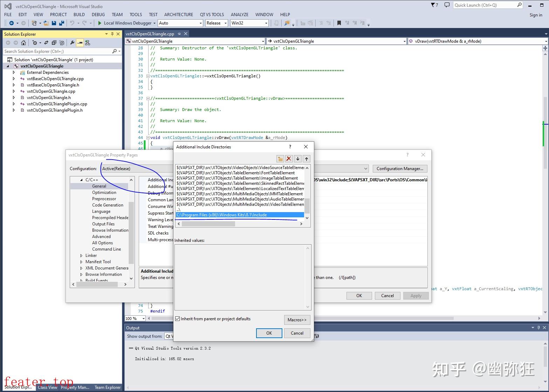This screenshot has height=392, width=549.
Task: Open the Macros>> panel
Action: tap(297, 320)
